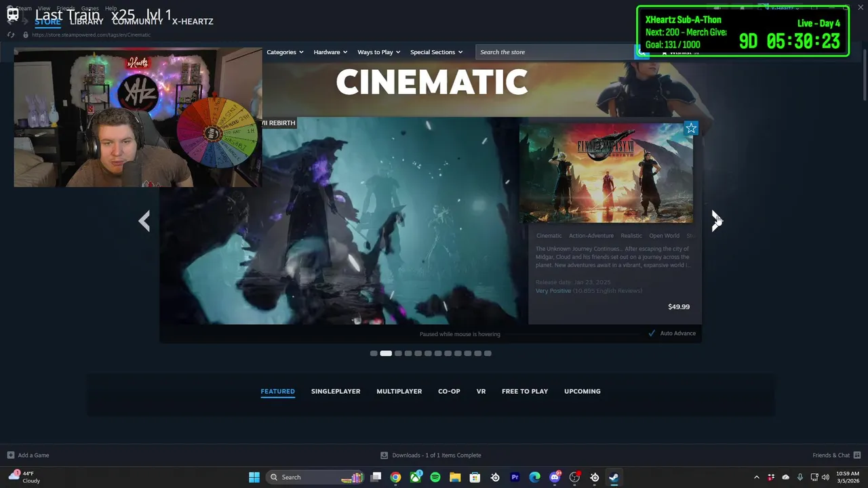Click the microphone icon in system tray
This screenshot has height=488, width=868.
[x=800, y=477]
